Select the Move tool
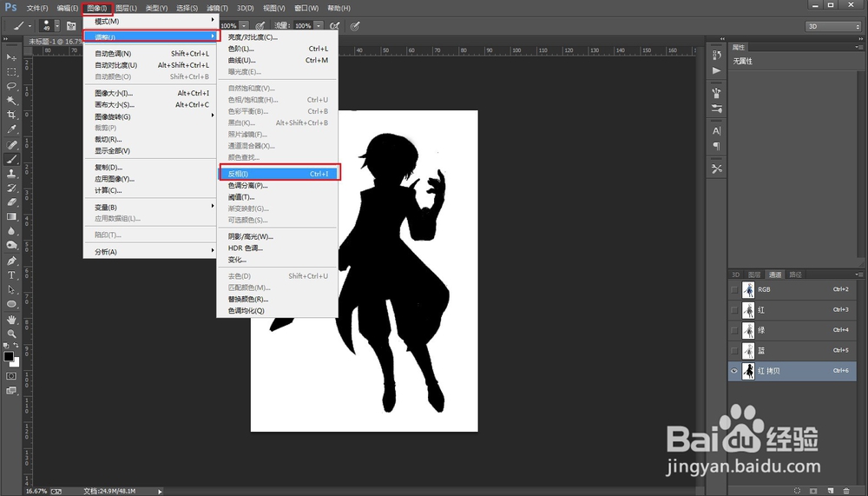The width and height of the screenshot is (868, 496). [x=11, y=57]
